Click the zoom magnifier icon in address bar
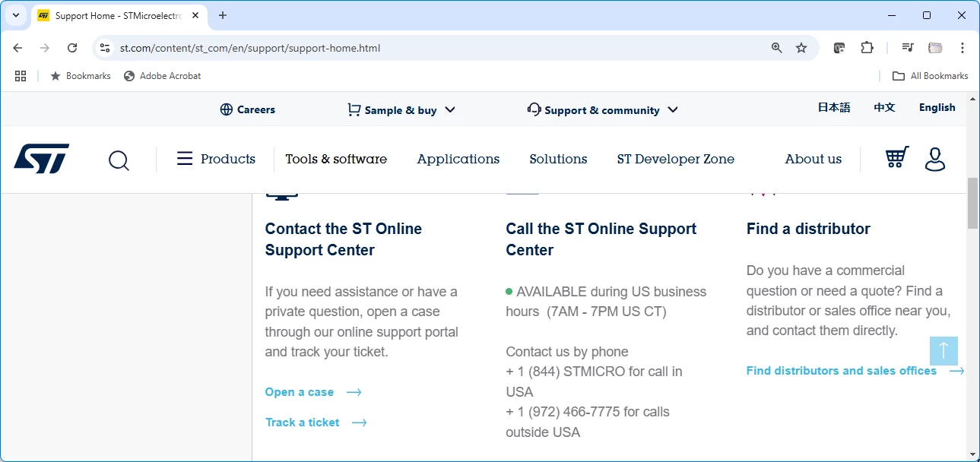 (777, 48)
